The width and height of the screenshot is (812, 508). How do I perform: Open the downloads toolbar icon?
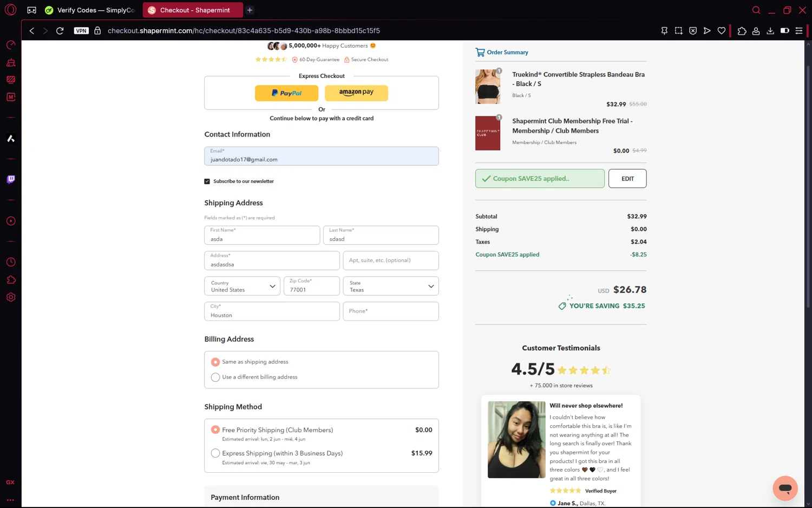(770, 31)
